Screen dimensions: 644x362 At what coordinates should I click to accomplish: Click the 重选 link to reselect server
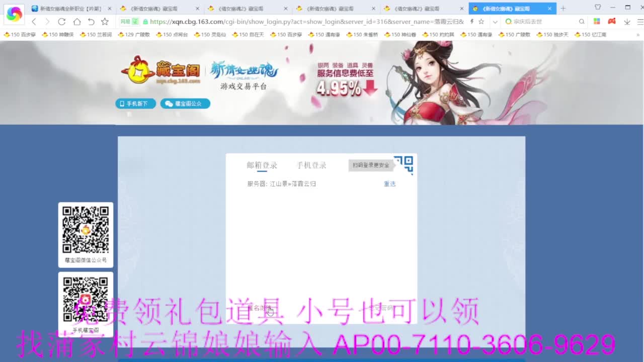pos(389,184)
